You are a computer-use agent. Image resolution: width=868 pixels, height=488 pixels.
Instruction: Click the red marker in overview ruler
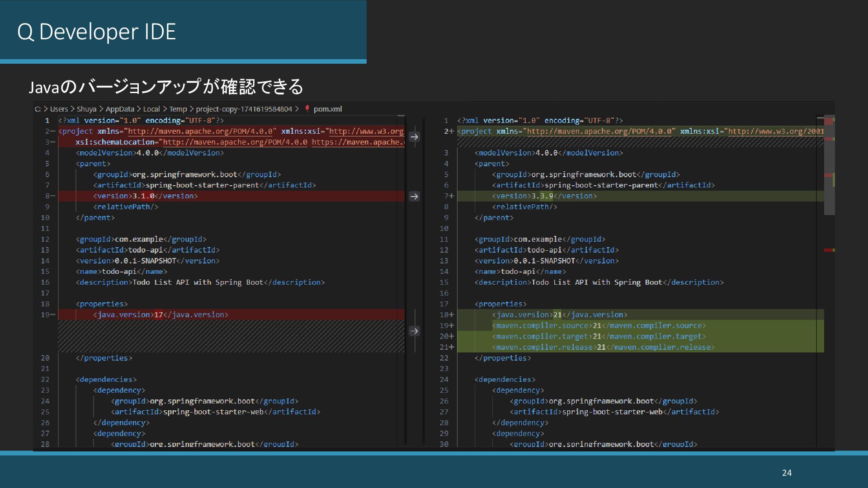(828, 250)
